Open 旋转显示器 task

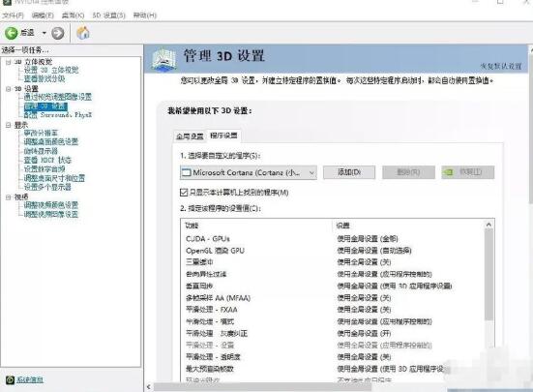pos(41,151)
